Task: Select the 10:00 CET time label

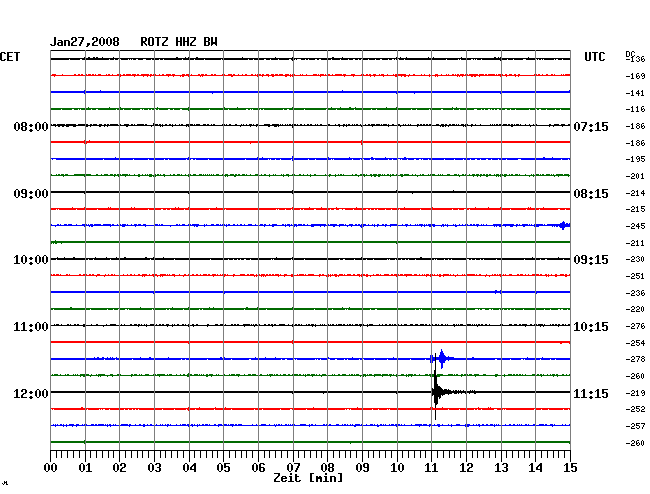Action: pos(31,260)
